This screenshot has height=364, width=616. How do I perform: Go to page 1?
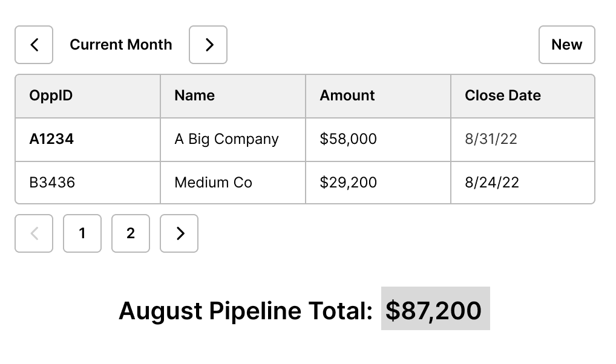[x=82, y=233]
